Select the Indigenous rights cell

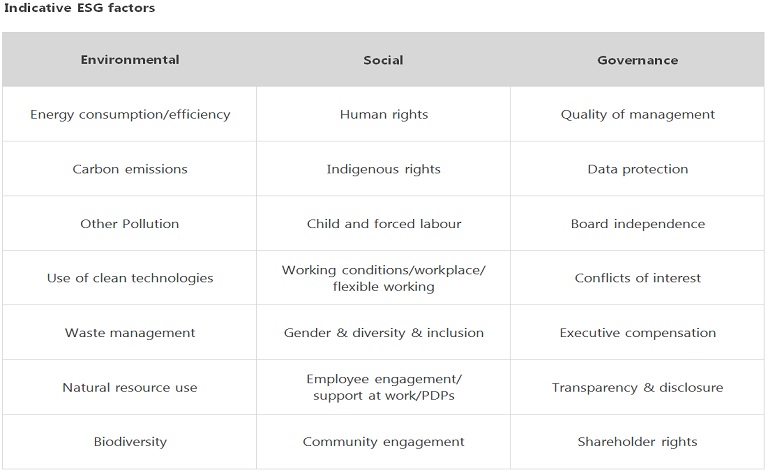click(383, 169)
